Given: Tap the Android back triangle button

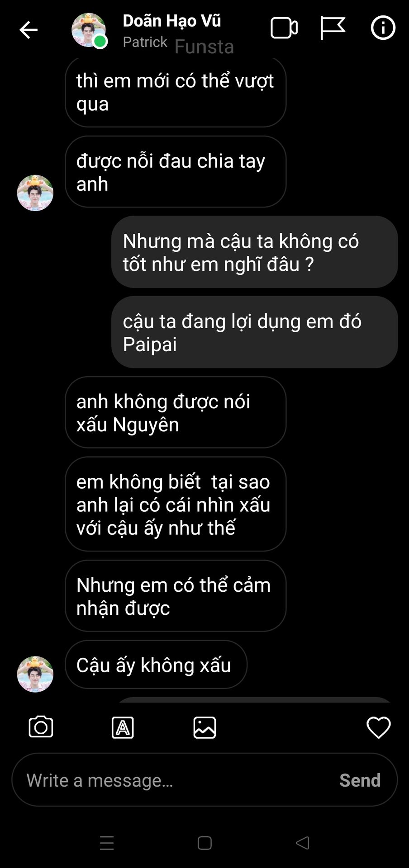Looking at the screenshot, I should [302, 843].
